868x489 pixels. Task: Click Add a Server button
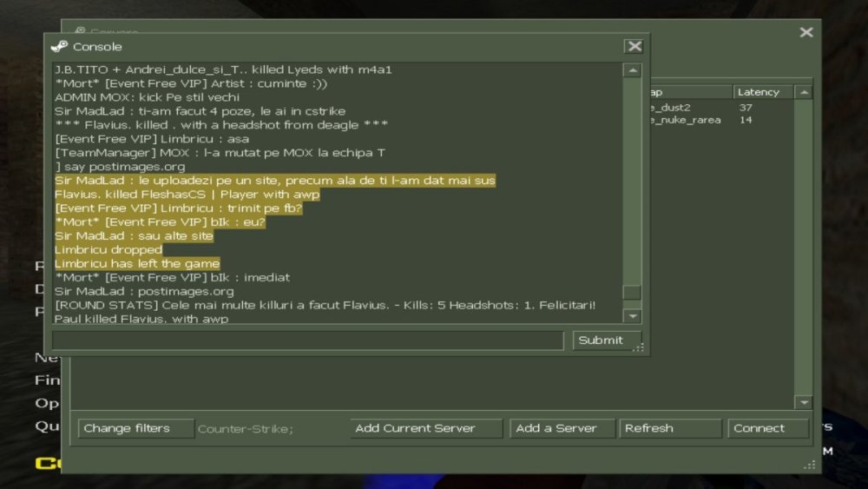[x=562, y=428]
